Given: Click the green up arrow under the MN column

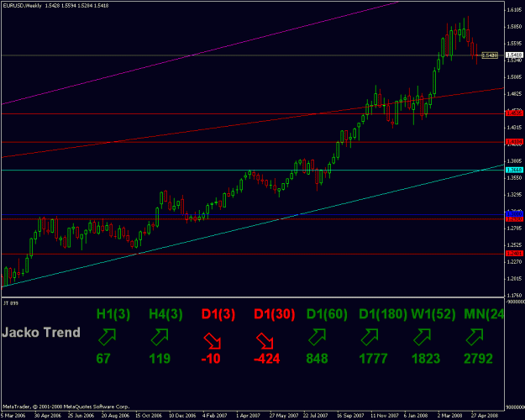Looking at the screenshot, I should (x=475, y=337).
